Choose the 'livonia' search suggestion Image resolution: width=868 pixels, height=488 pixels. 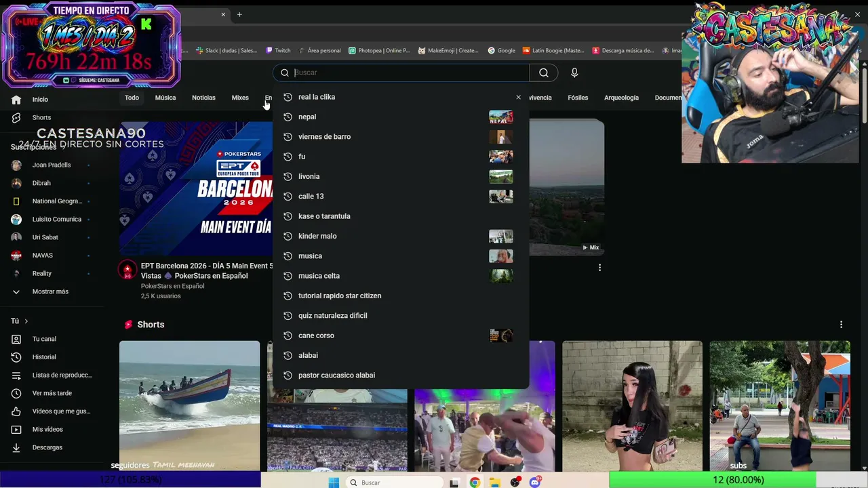[x=401, y=176]
